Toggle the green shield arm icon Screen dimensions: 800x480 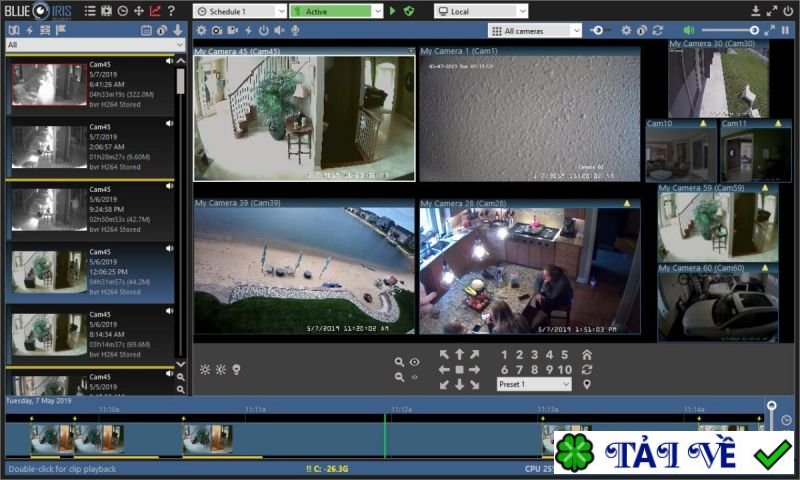(x=409, y=11)
